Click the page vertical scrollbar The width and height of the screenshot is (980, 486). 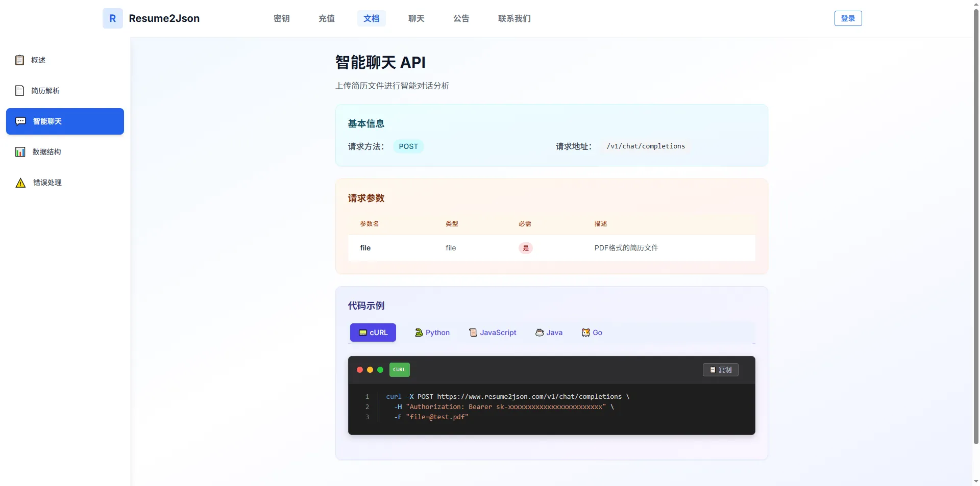click(976, 224)
